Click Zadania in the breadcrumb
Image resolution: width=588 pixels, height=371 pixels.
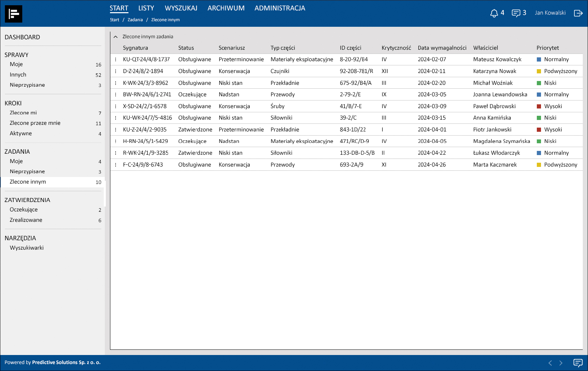point(135,20)
